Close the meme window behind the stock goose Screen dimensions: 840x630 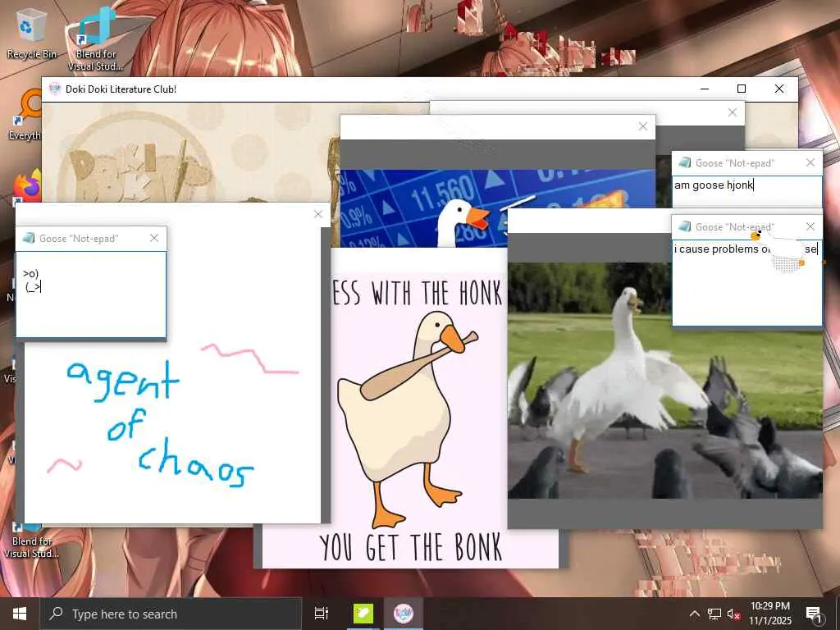(x=733, y=112)
